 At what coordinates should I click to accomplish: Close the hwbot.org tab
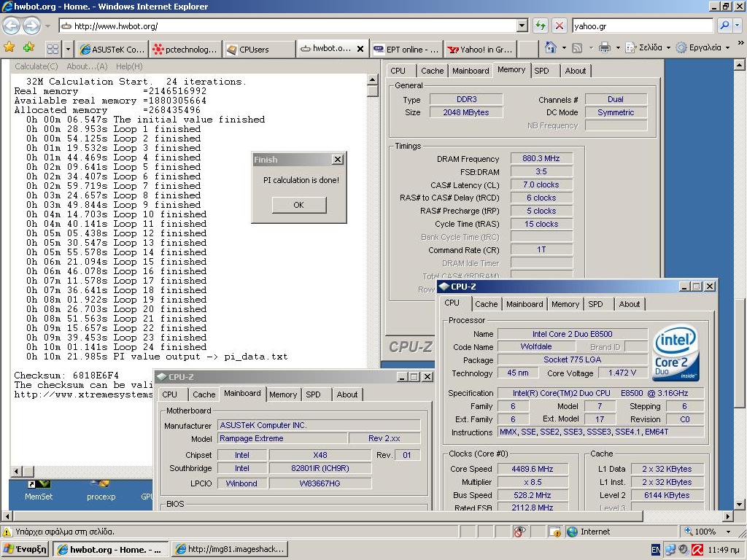point(360,49)
